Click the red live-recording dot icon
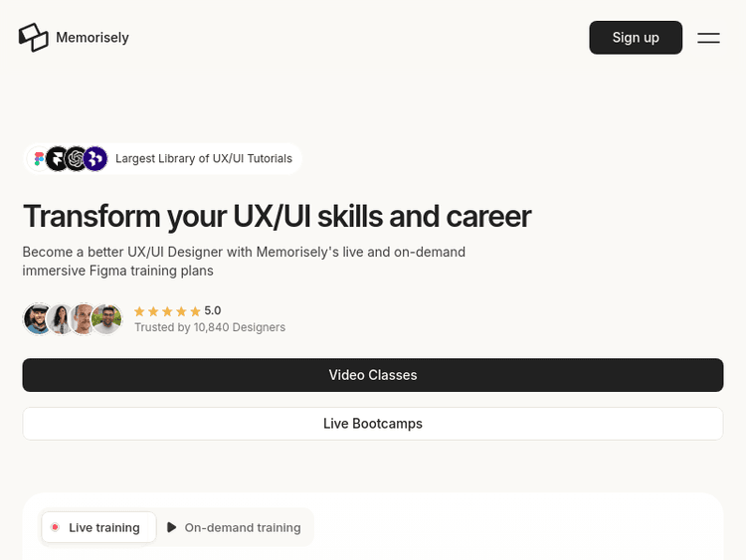Screen dimensions: 746x560 click(x=55, y=528)
